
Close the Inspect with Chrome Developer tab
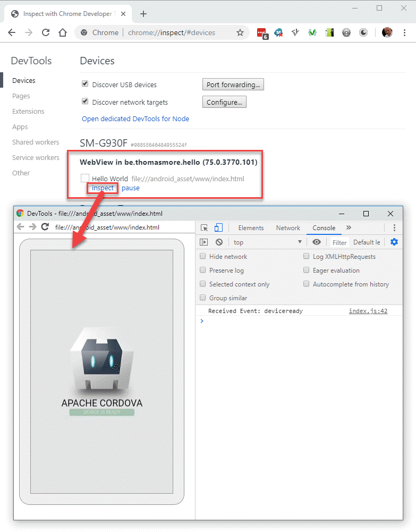pos(123,14)
